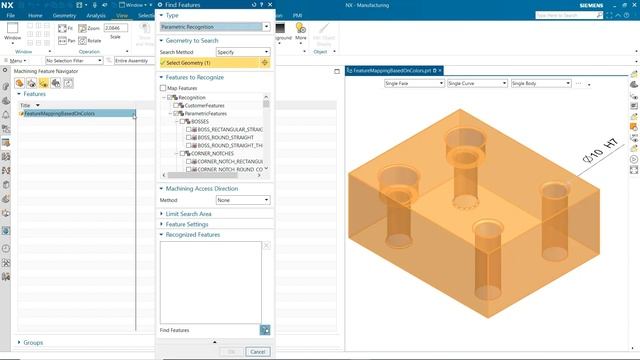
Task: Click highlighted third Feature Navigator toolbar icon
Action: coord(44,83)
